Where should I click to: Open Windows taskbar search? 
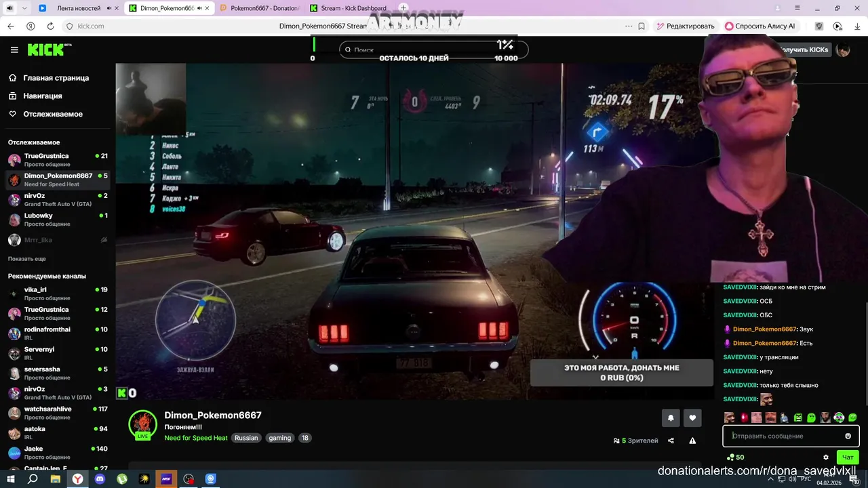tap(33, 479)
